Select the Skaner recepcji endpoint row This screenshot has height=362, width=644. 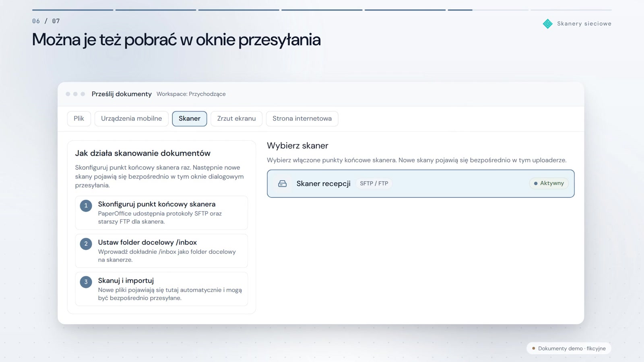pyautogui.click(x=421, y=184)
